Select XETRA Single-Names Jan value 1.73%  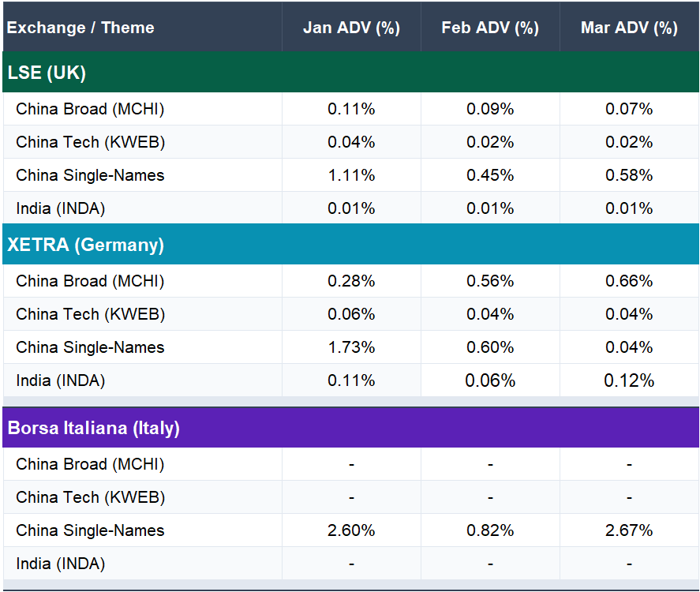(351, 347)
